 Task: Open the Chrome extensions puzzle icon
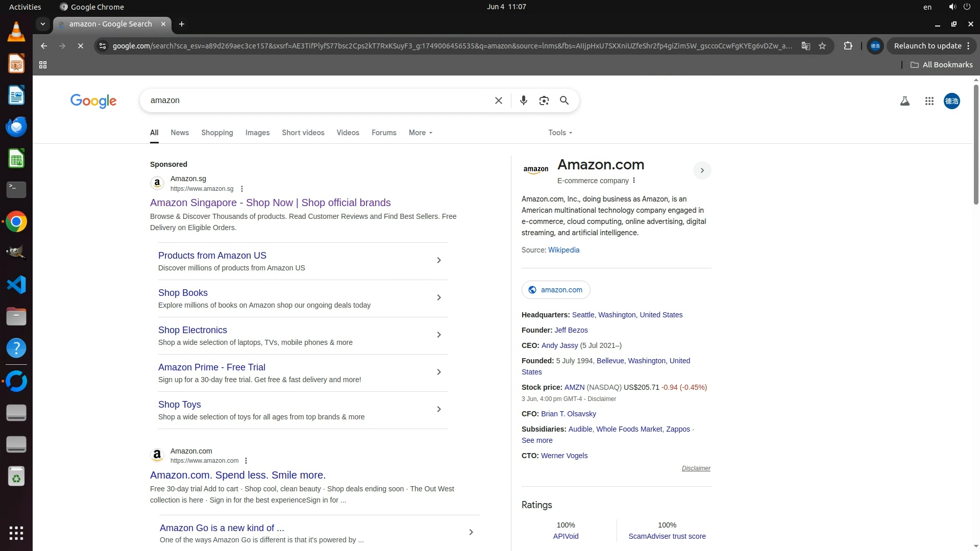coord(848,46)
